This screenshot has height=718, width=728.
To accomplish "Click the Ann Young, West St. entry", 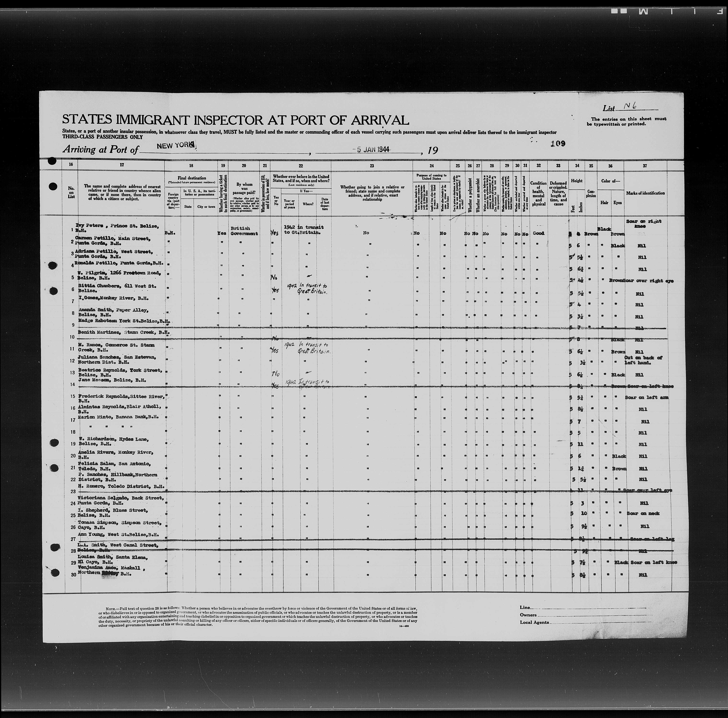I will coord(118,535).
